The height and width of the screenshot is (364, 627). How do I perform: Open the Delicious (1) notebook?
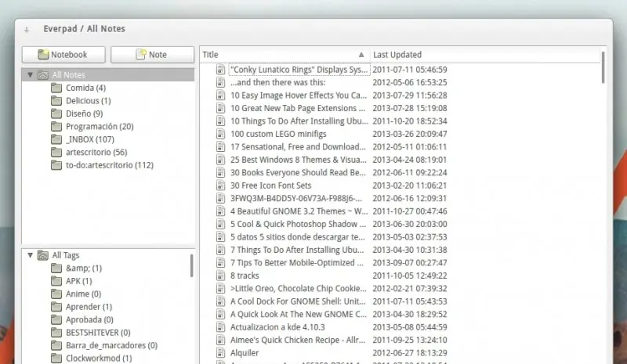tap(89, 101)
